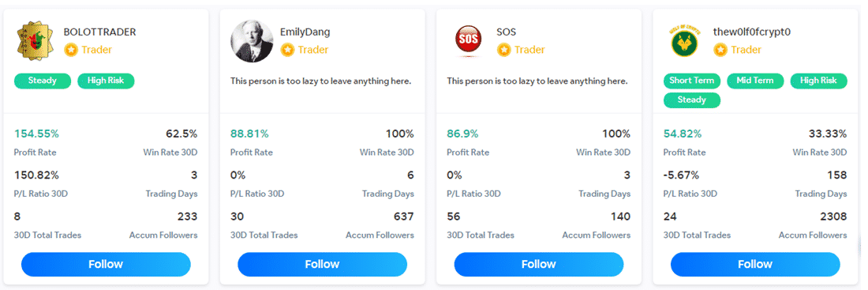The height and width of the screenshot is (290, 868).
Task: Click the green wolf avatar of thew0lf0fcrypt0
Action: coord(685,42)
